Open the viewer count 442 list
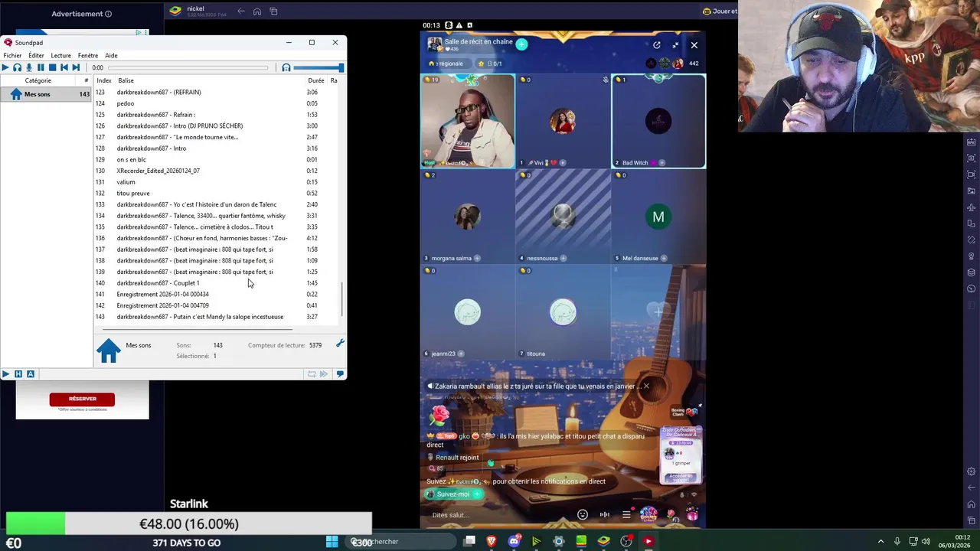Screen dimensions: 980x551 pyautogui.click(x=694, y=64)
